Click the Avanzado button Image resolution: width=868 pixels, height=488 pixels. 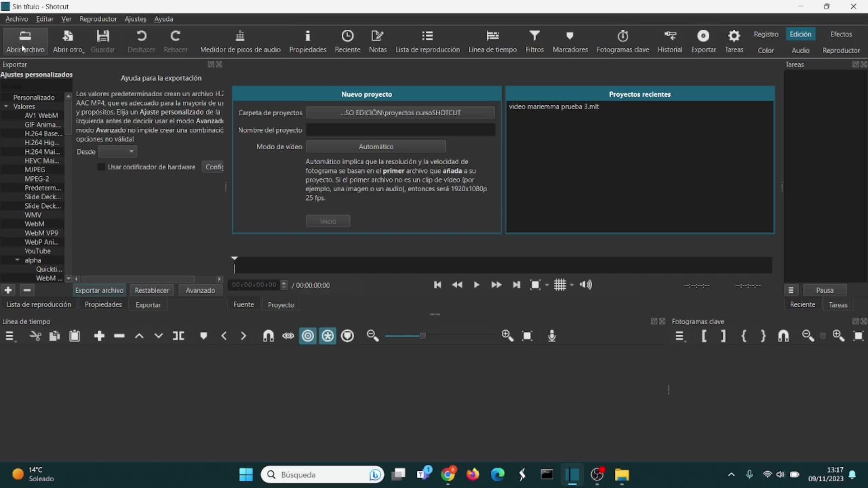[x=200, y=290]
